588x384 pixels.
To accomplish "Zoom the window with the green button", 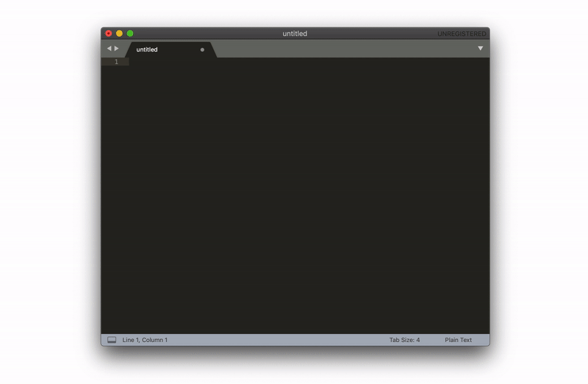I will (x=130, y=34).
